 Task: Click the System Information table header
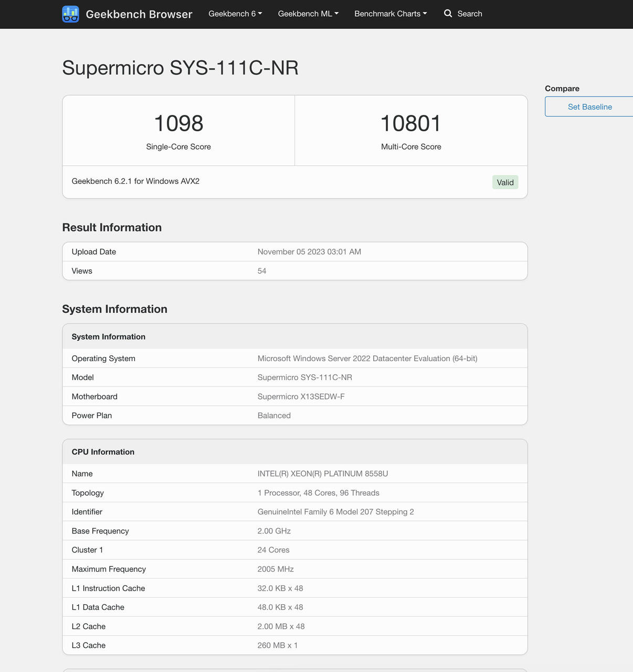coord(295,337)
